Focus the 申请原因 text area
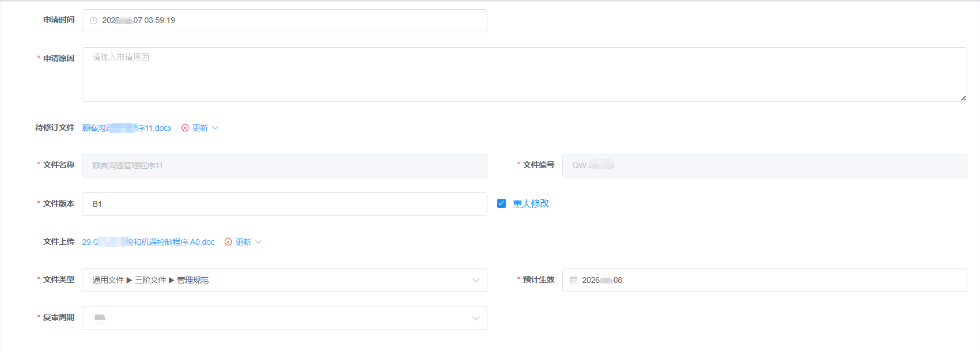Screen dimensions: 980x352 (524, 75)
